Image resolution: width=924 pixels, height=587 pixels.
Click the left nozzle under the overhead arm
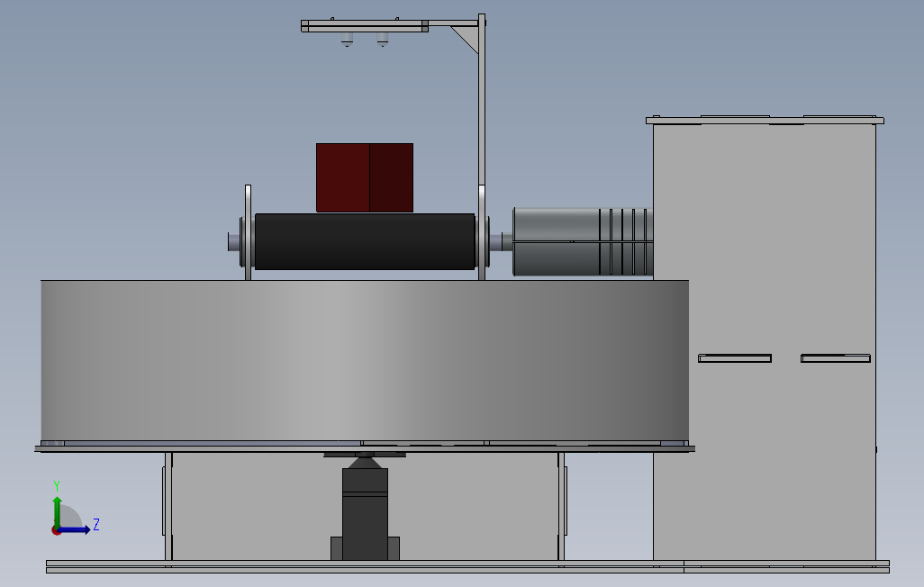click(x=347, y=39)
